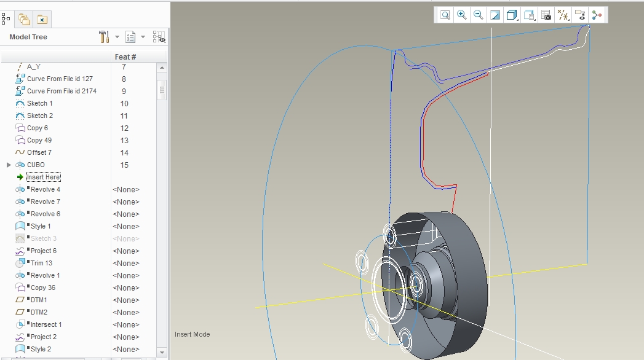Viewport: 644px width, 360px height.
Task: Select Curve From File id 127
Action: pos(60,79)
